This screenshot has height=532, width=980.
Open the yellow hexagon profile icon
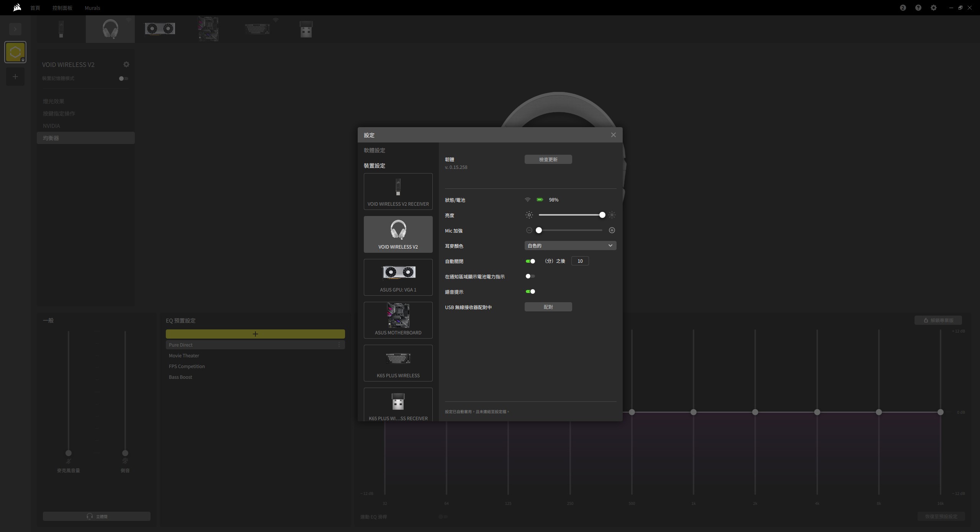coord(15,52)
